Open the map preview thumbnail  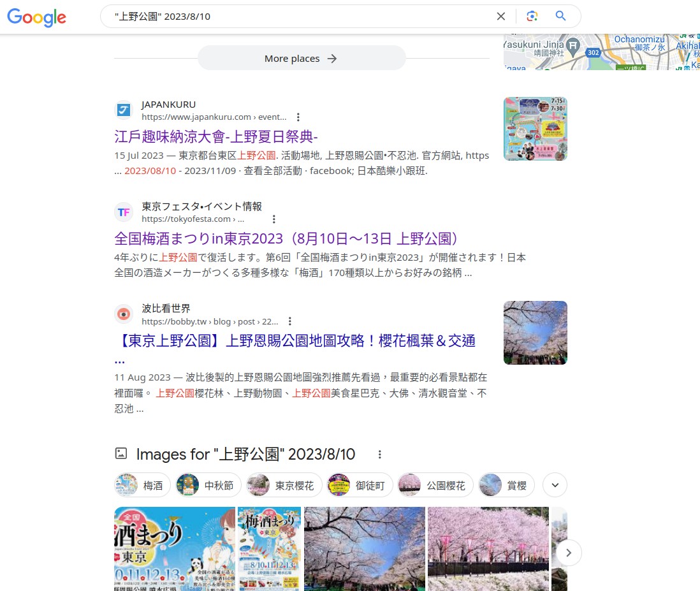coord(601,52)
